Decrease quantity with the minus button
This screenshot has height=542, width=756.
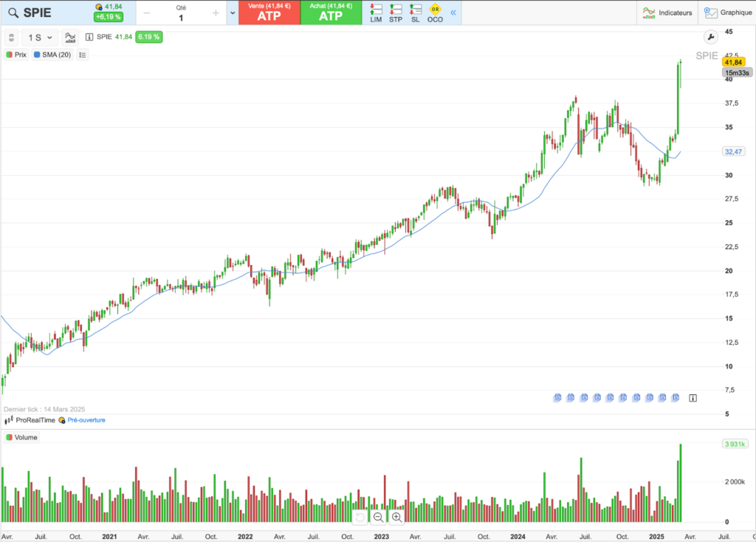[147, 13]
